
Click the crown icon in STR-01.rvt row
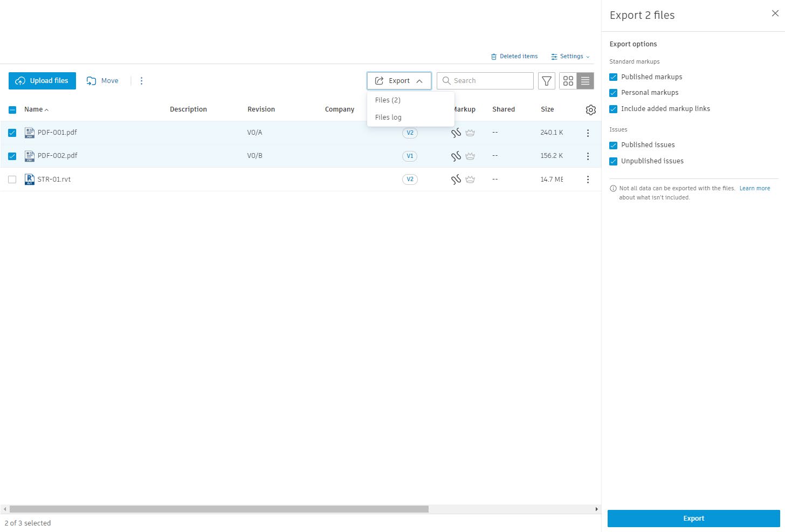(x=470, y=179)
